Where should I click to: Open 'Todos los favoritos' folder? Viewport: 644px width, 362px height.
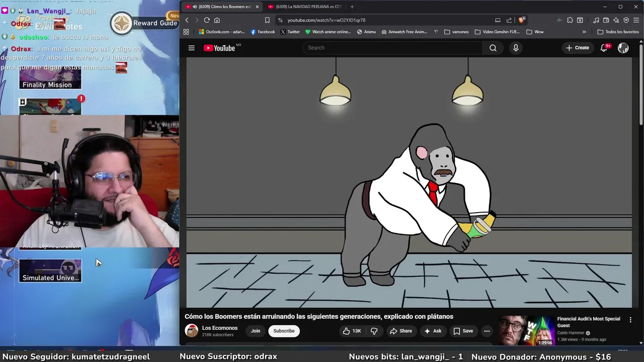(x=618, y=32)
